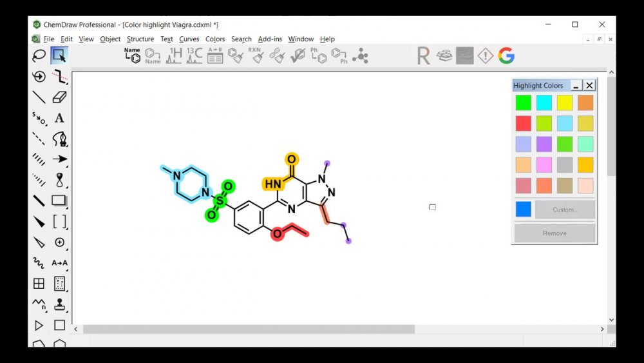Select the Lasso selection tool
The width and height of the screenshot is (644, 363).
pos(39,55)
